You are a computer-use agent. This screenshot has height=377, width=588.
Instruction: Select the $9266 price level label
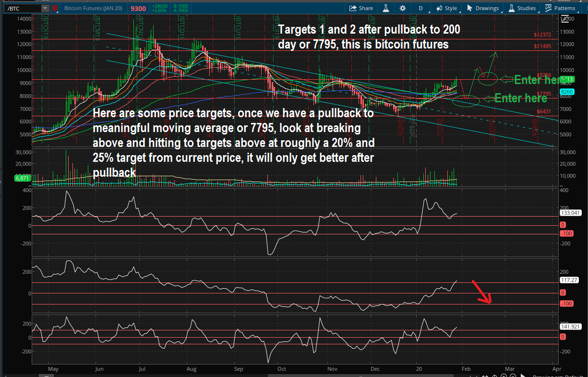coord(543,75)
